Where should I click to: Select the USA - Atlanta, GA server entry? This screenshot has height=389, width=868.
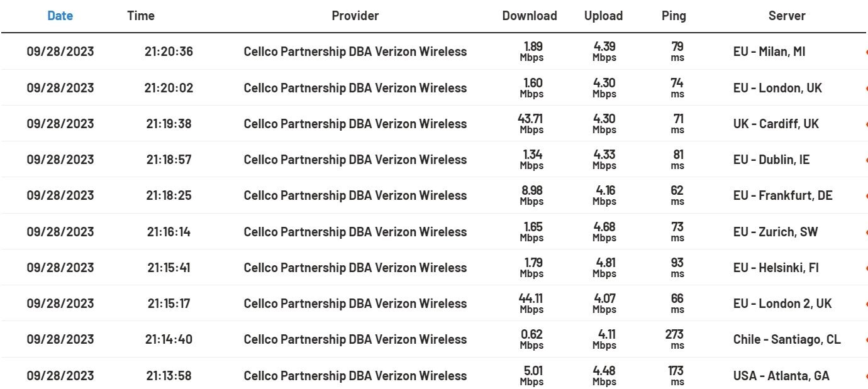781,376
